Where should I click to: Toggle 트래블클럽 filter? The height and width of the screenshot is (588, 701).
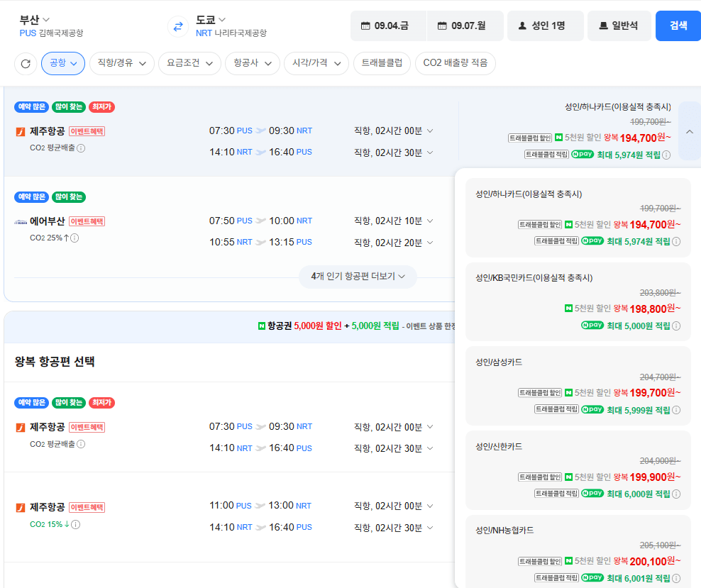pos(382,63)
